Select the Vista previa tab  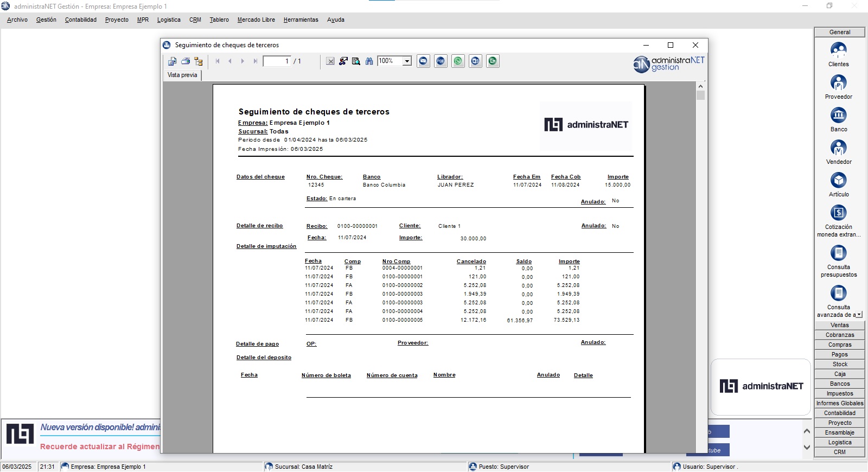coord(182,75)
